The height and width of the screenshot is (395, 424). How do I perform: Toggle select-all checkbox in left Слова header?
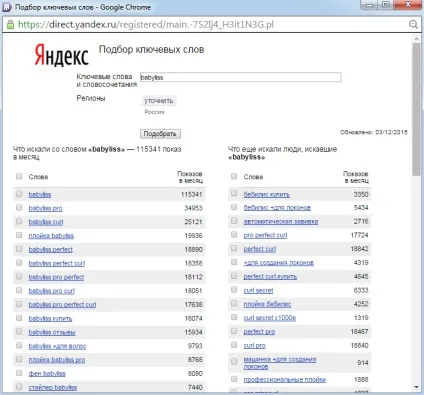coord(19,176)
